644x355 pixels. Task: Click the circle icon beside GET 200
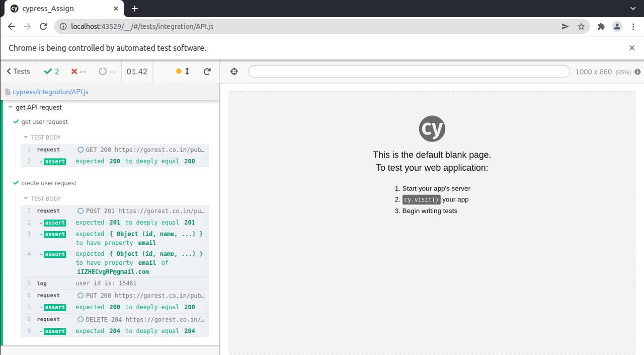[x=80, y=150]
